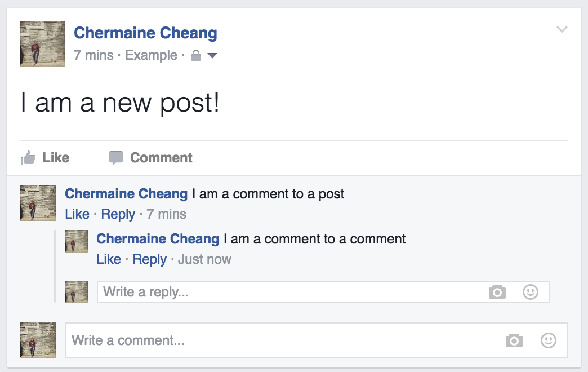Click the Example group link
588x372 pixels.
[151, 55]
